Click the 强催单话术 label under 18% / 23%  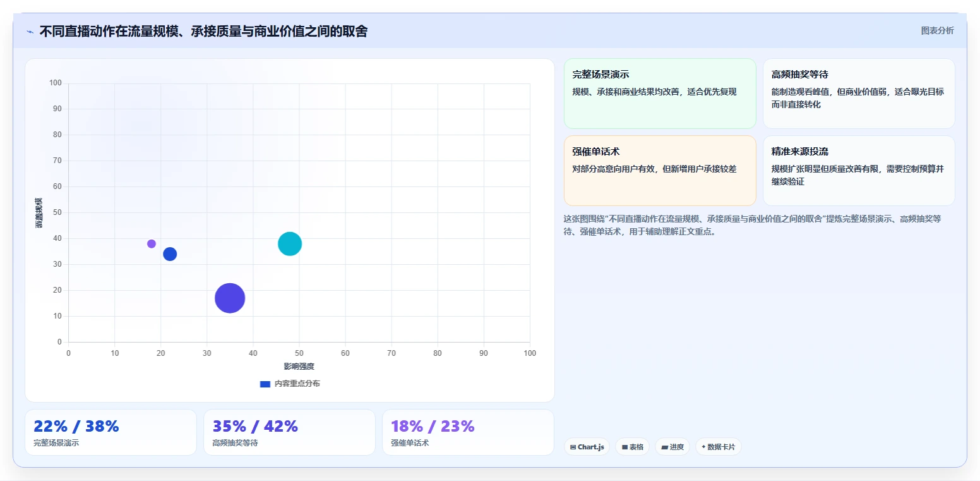pos(410,443)
